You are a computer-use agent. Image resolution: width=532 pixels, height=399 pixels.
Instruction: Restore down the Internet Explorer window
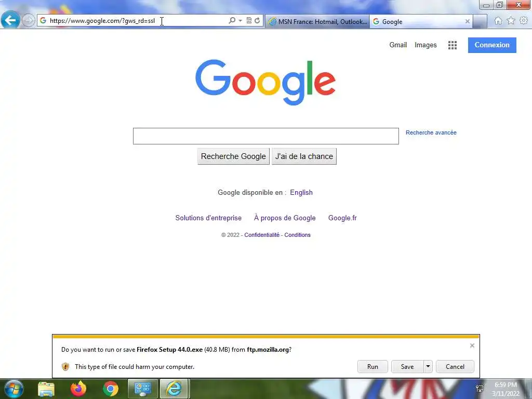pos(499,5)
